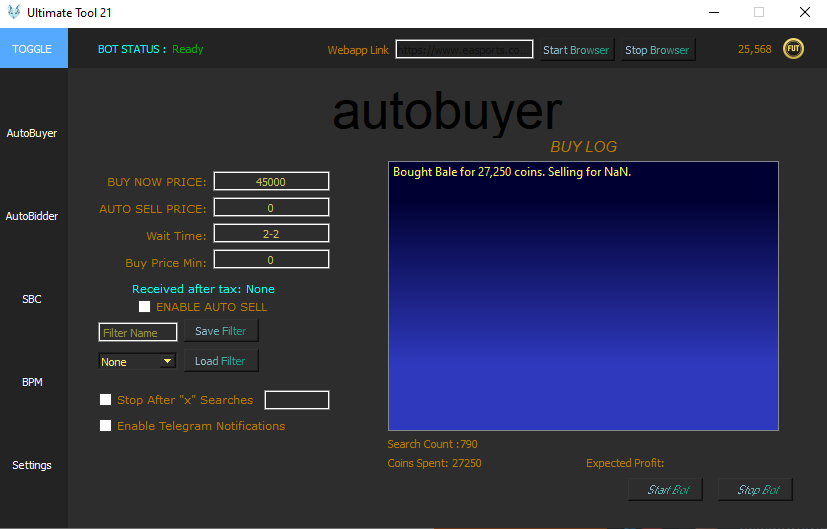The image size is (827, 529).
Task: Click the FUT coin icon
Action: [x=793, y=49]
